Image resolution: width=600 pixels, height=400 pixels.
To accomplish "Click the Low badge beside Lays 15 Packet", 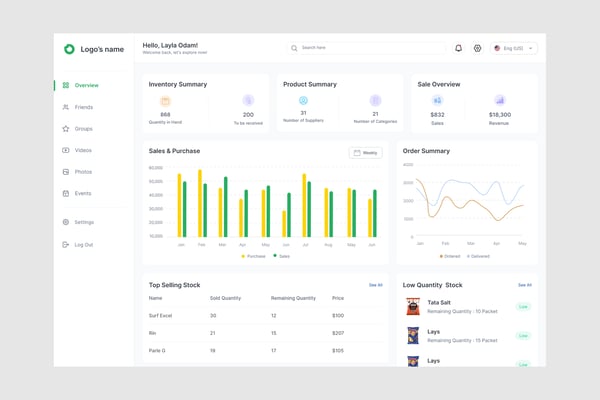I will pos(523,336).
